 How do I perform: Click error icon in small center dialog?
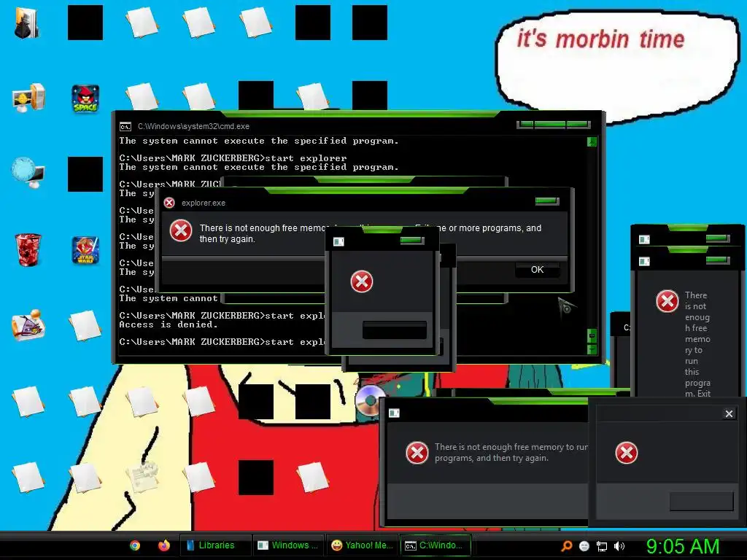pyautogui.click(x=362, y=281)
